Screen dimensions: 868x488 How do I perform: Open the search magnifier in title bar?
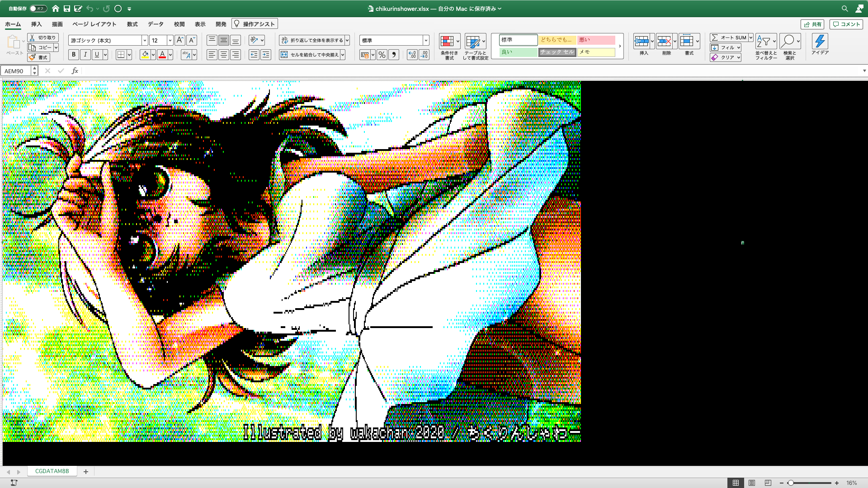coord(844,9)
